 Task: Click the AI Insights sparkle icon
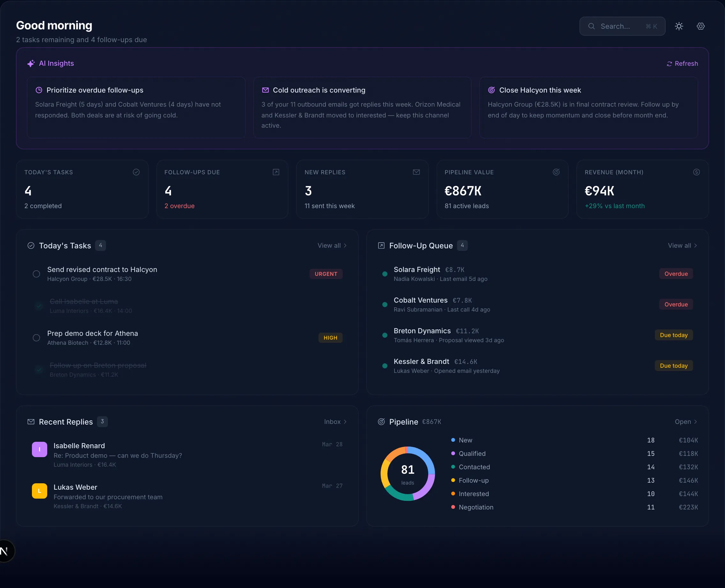[x=31, y=63]
